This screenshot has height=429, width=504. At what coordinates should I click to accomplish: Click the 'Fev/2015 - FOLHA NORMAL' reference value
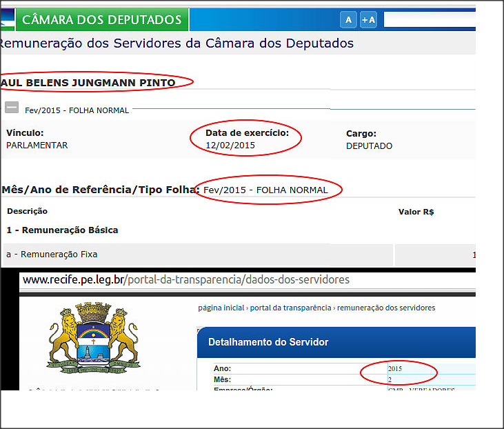265,190
